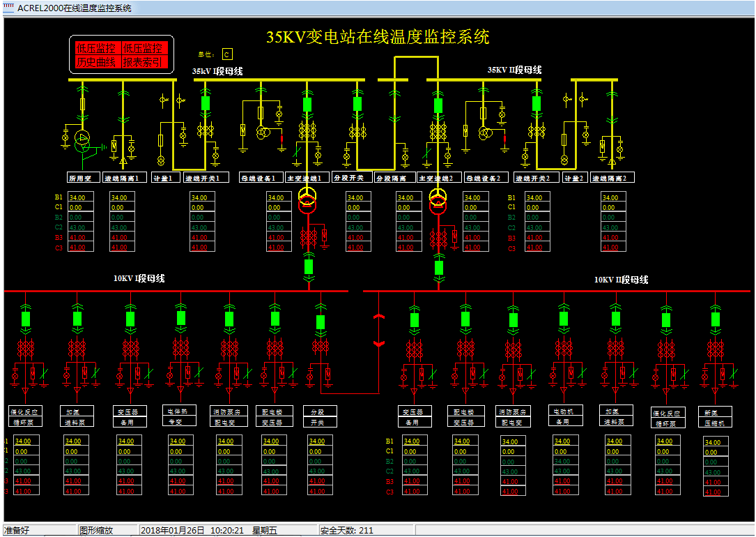Click the green breaker above 进线开关1
Screen dimensions: 756x537
coord(206,103)
